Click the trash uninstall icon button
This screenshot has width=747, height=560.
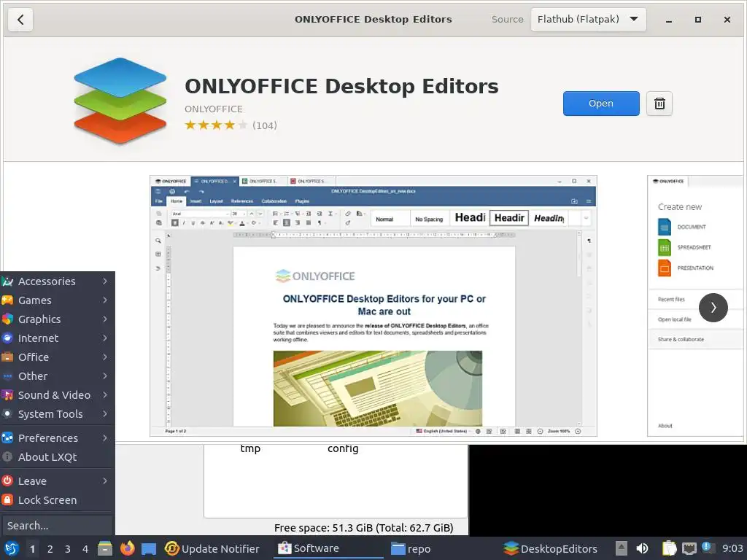pos(659,104)
